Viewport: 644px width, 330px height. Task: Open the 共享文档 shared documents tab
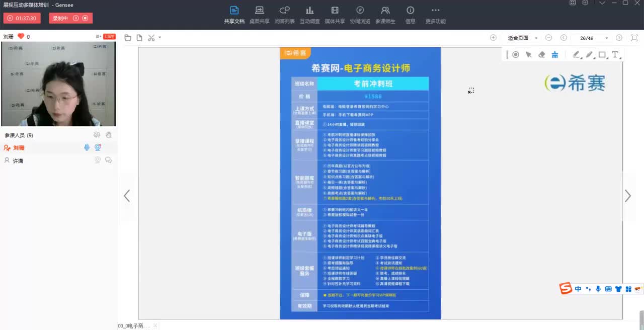point(234,15)
